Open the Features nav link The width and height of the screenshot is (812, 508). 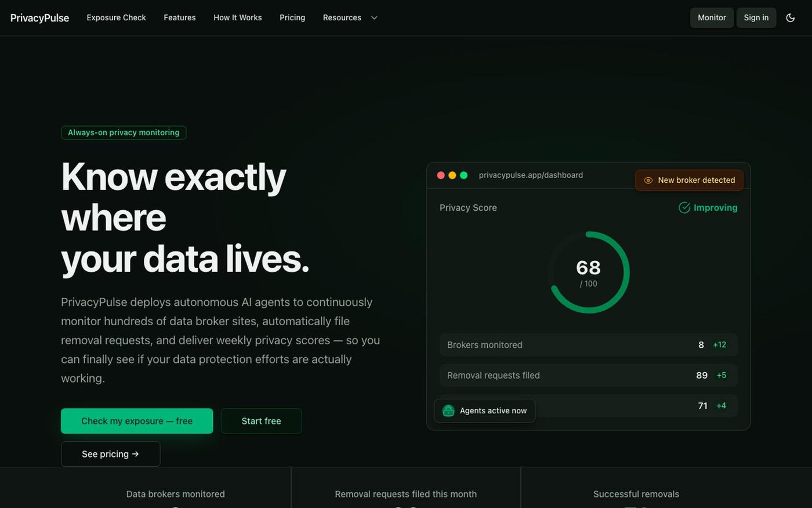point(180,17)
